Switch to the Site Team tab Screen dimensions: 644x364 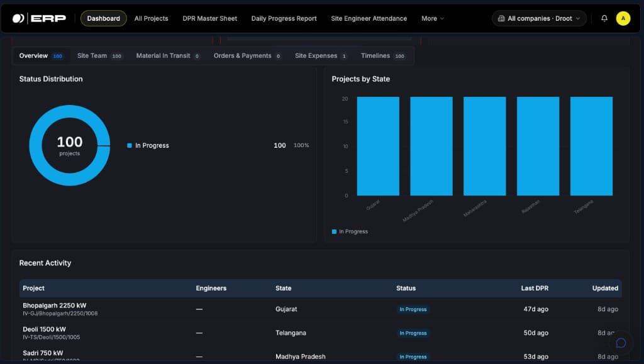coord(99,56)
